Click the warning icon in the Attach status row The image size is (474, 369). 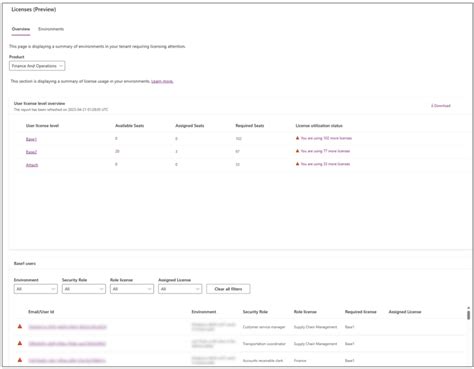coord(297,164)
